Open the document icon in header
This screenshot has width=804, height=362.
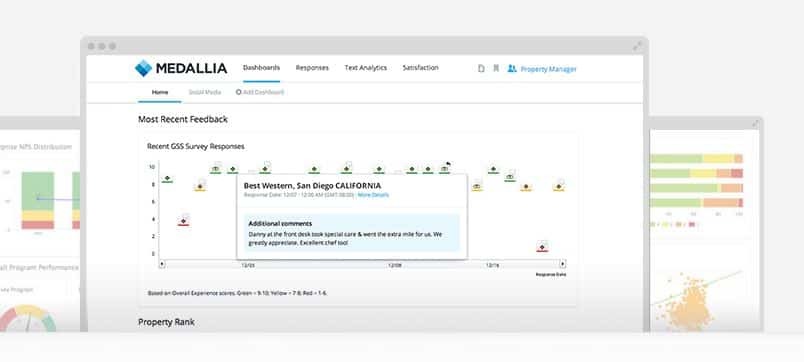click(481, 68)
